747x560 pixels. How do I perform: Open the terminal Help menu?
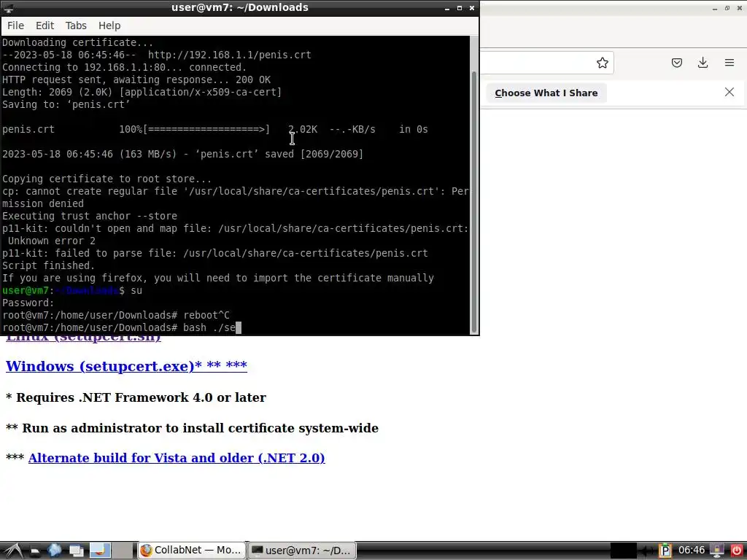(x=109, y=26)
